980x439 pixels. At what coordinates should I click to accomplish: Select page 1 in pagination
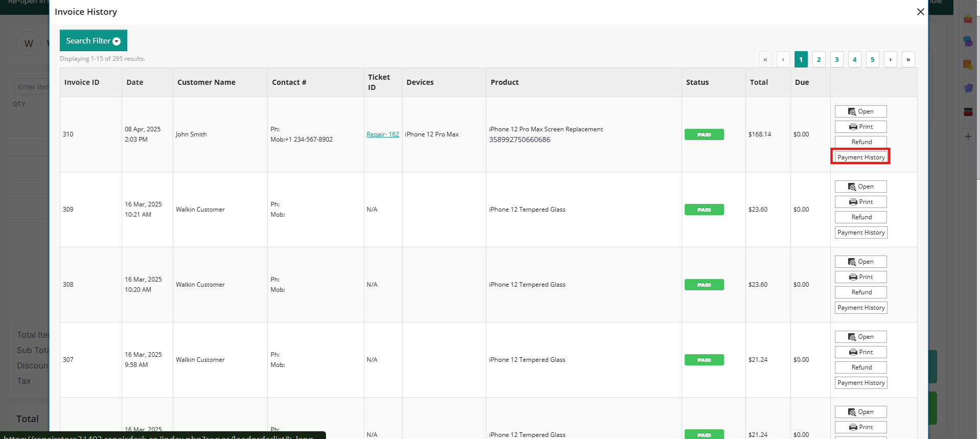point(801,59)
